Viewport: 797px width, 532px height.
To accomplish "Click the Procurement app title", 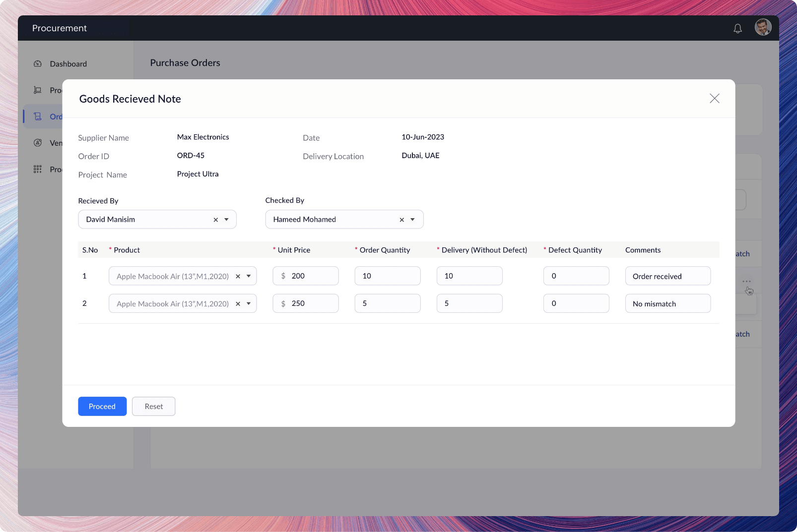I will click(x=60, y=28).
